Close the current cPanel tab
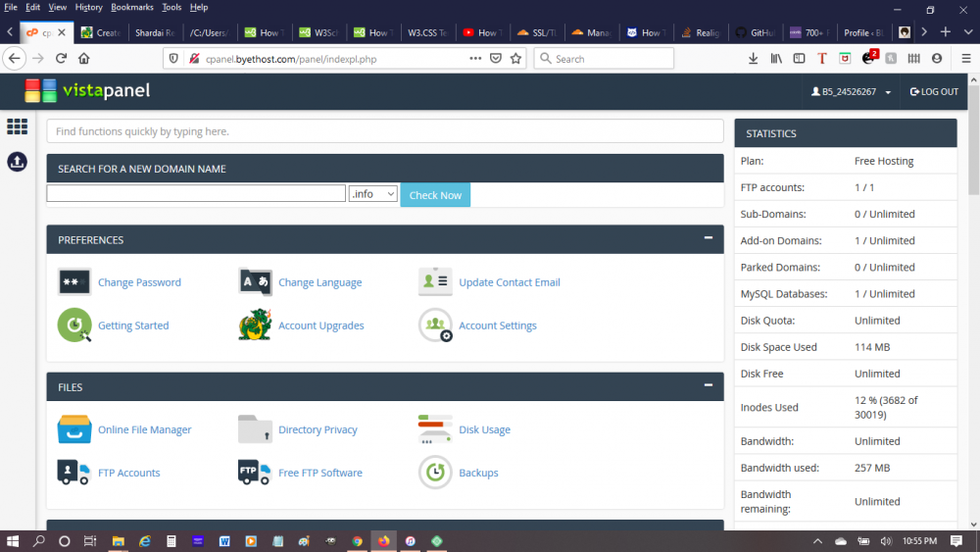Viewport: 980px width, 552px height. 62,32
